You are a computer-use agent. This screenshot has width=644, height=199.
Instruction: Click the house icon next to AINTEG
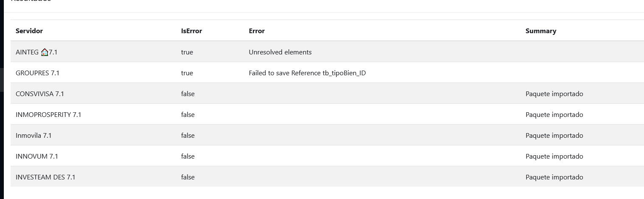(x=45, y=52)
